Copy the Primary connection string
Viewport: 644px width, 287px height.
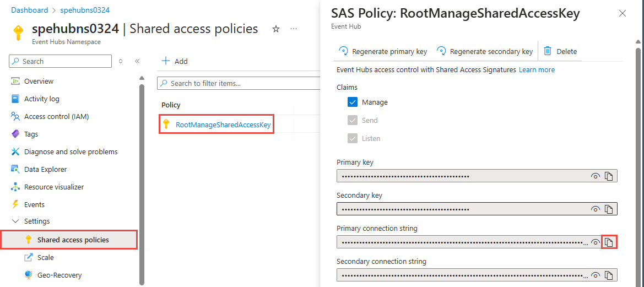click(x=609, y=242)
